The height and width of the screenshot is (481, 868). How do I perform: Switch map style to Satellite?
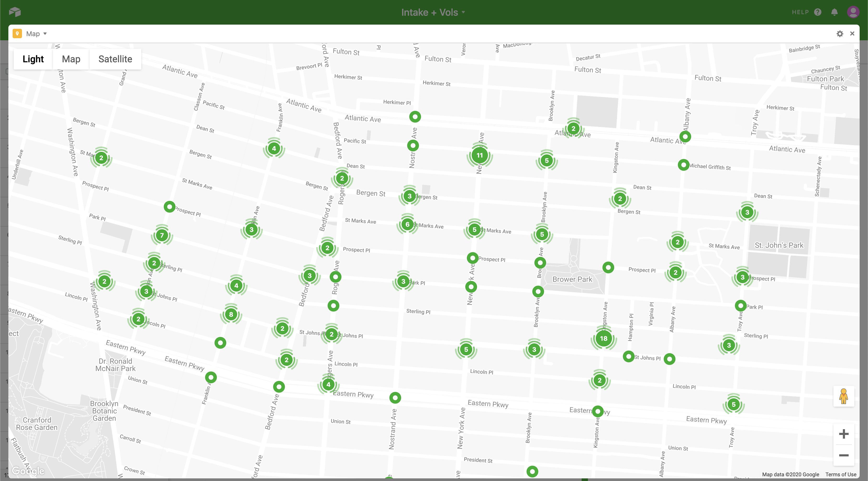pos(115,59)
